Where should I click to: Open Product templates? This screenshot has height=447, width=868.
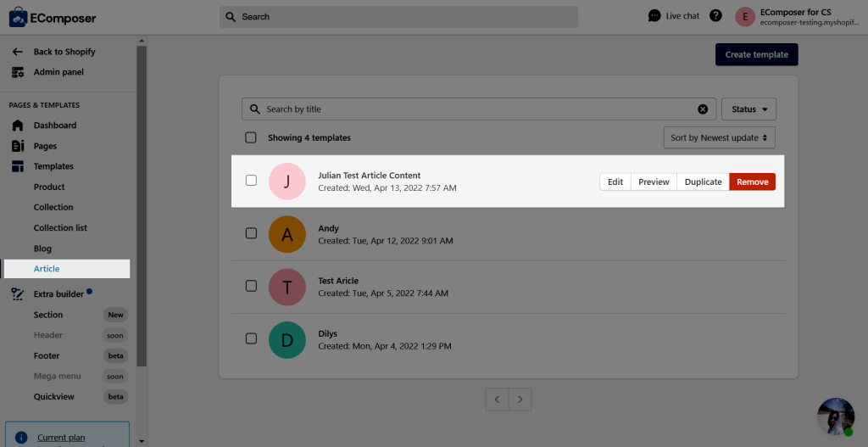click(x=49, y=187)
